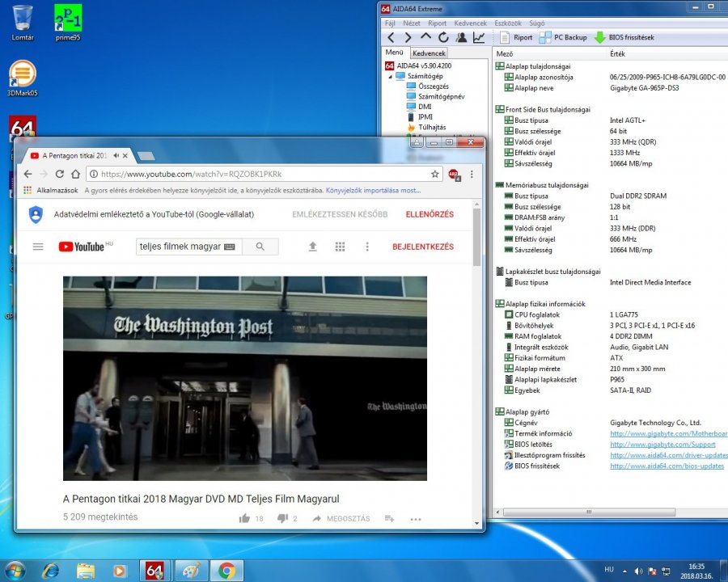Click the YouTube upload icon

312,247
